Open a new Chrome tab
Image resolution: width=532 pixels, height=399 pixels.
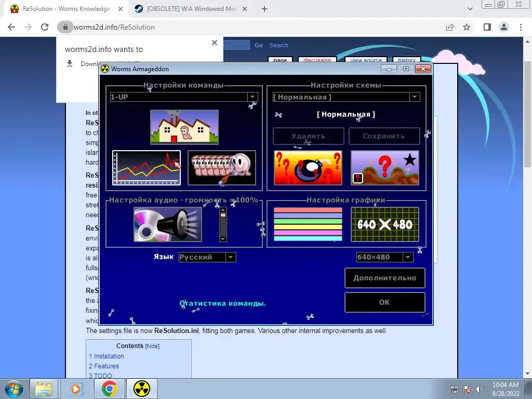coord(264,9)
